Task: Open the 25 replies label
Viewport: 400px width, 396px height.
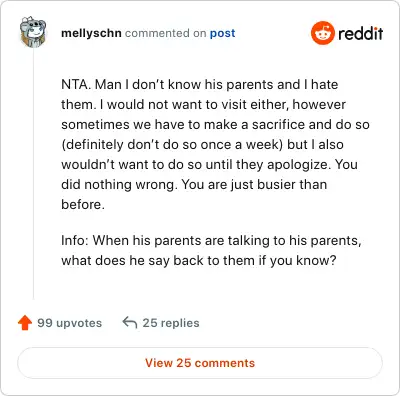Action: (x=171, y=323)
